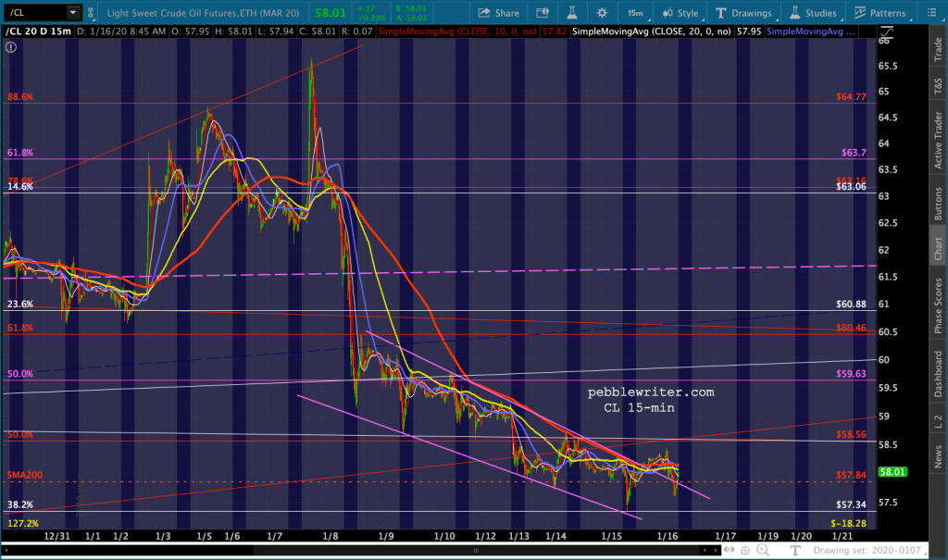The width and height of the screenshot is (948, 560).
Task: Open the Share menu
Action: 498,13
